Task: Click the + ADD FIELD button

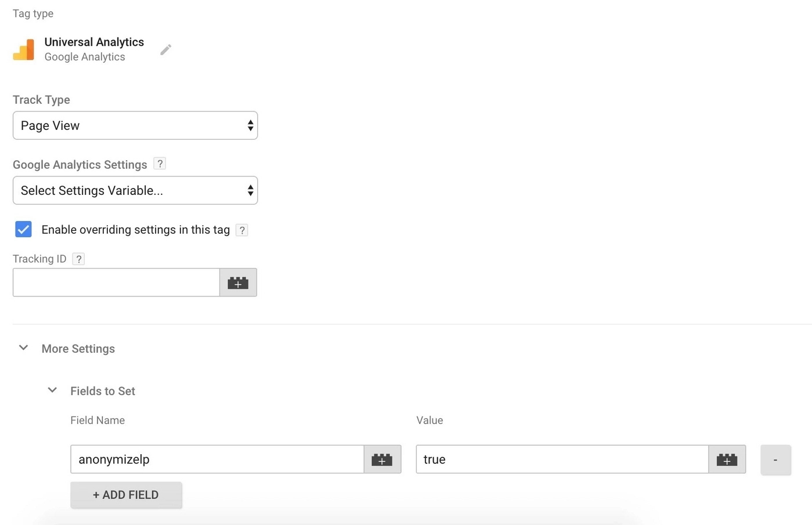Action: point(126,495)
